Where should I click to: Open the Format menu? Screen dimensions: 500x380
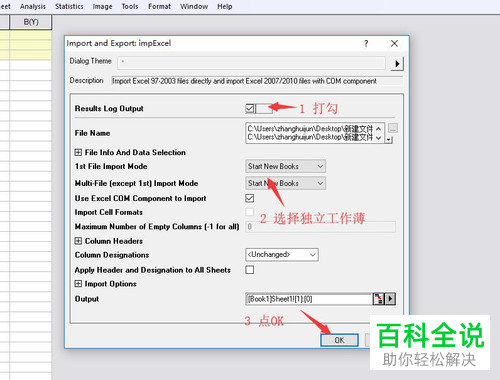click(x=159, y=6)
